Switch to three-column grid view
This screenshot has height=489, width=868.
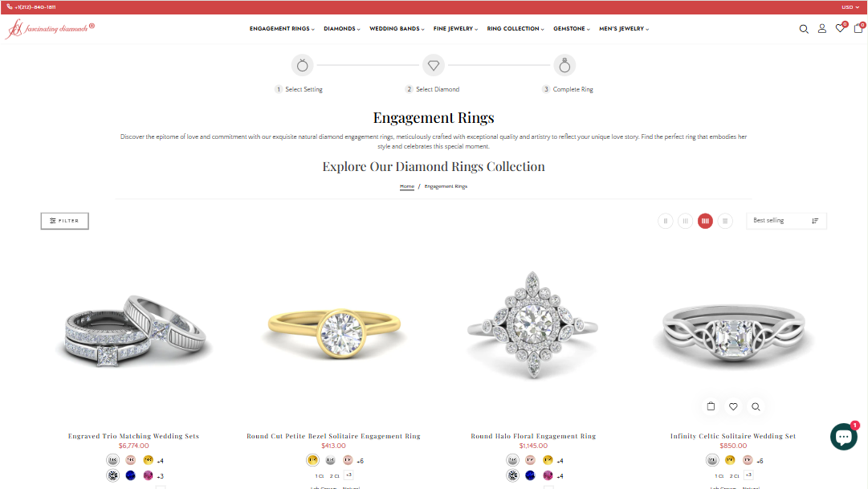point(685,221)
